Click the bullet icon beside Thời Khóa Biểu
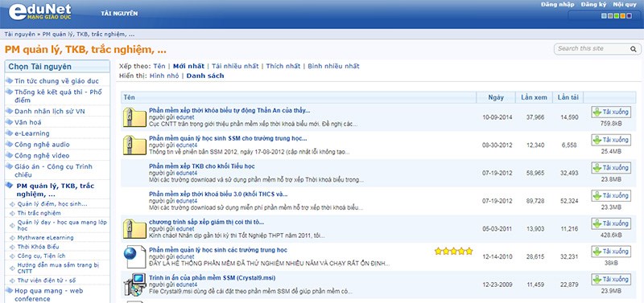This screenshot has height=303, width=644. 12,247
